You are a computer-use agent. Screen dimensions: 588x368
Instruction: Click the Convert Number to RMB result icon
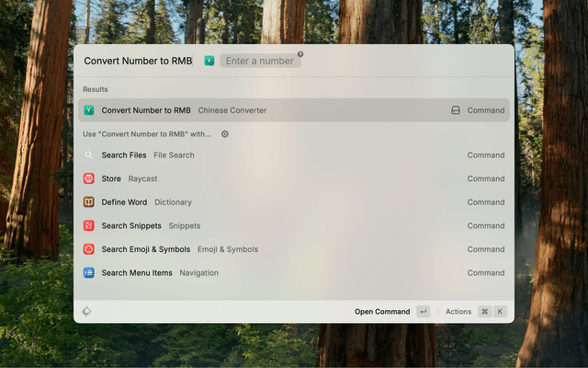click(x=89, y=110)
